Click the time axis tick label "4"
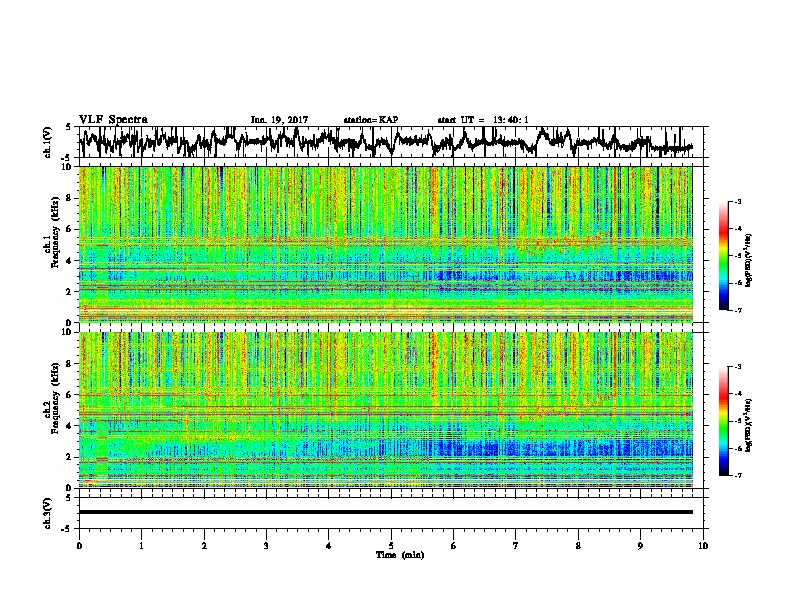The image size is (792, 612). click(x=329, y=545)
